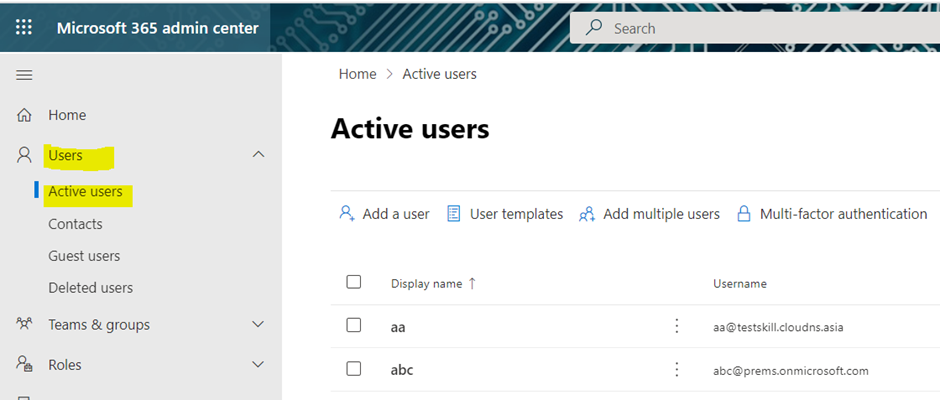Screen dimensions: 940x400
Task: Open user aa display name
Action: coord(397,327)
